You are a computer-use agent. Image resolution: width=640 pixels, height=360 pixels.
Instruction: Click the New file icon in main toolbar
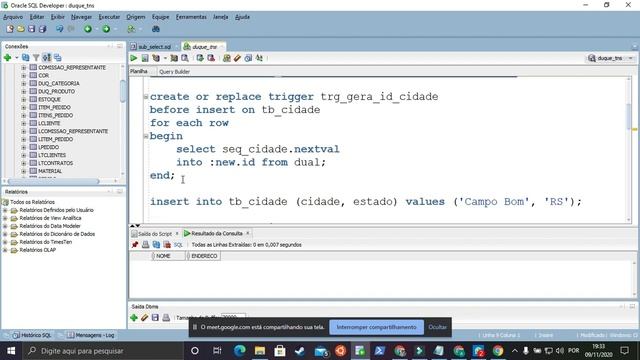point(10,29)
